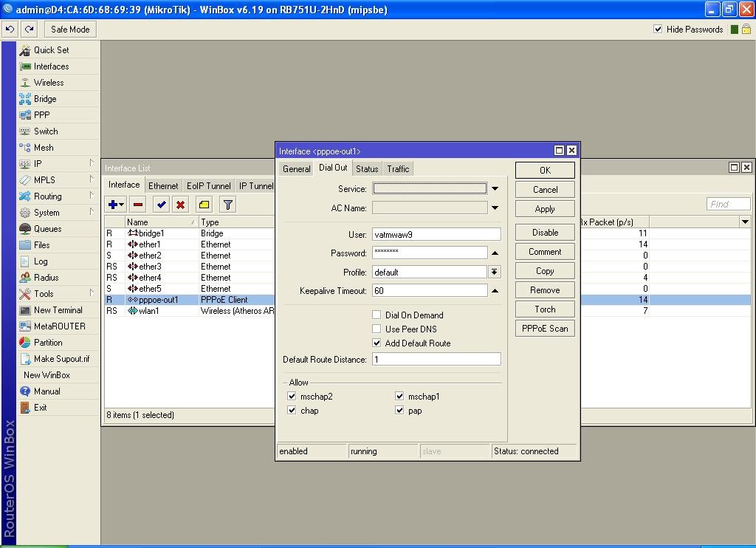This screenshot has width=756, height=548.
Task: Click the yellow comment note icon
Action: 204,205
